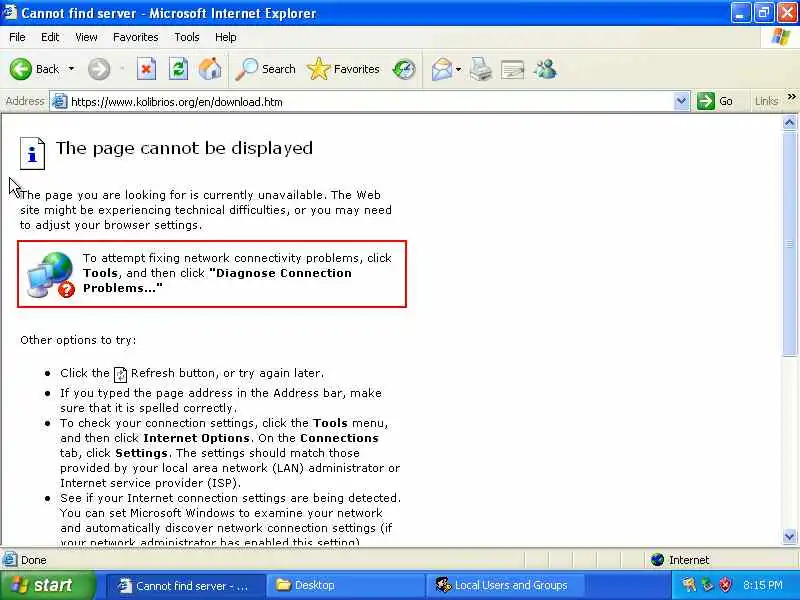The image size is (800, 600).
Task: Click the network diagnose globe icon
Action: 51,274
